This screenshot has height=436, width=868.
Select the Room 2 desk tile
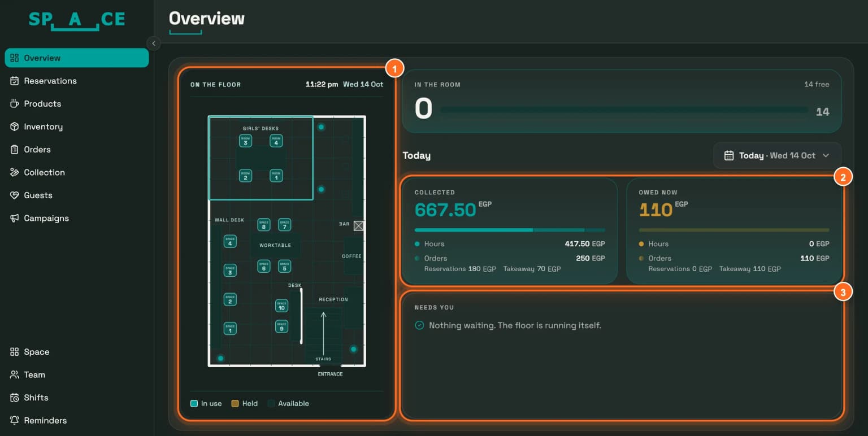pos(245,176)
